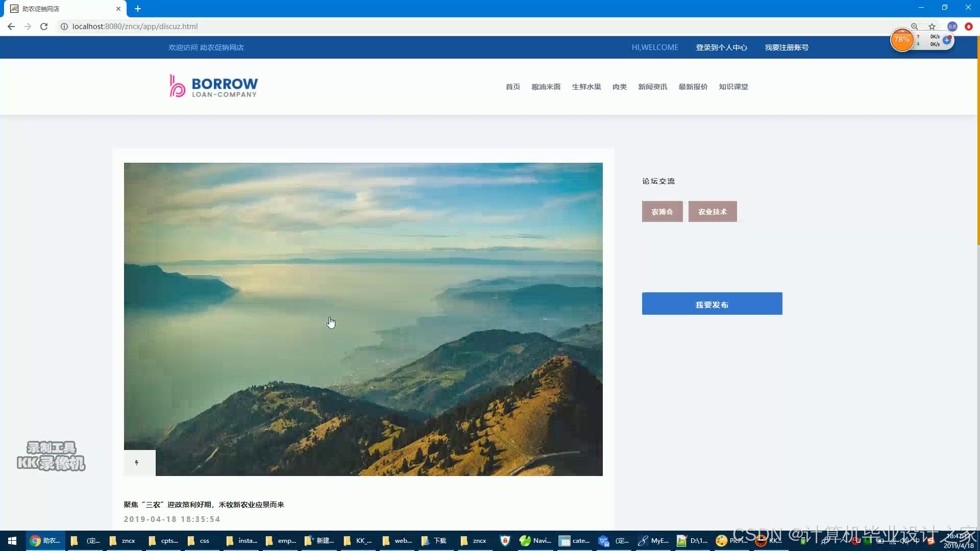This screenshot has width=980, height=551.
Task: Select the 农业技术 forum tag
Action: click(713, 211)
